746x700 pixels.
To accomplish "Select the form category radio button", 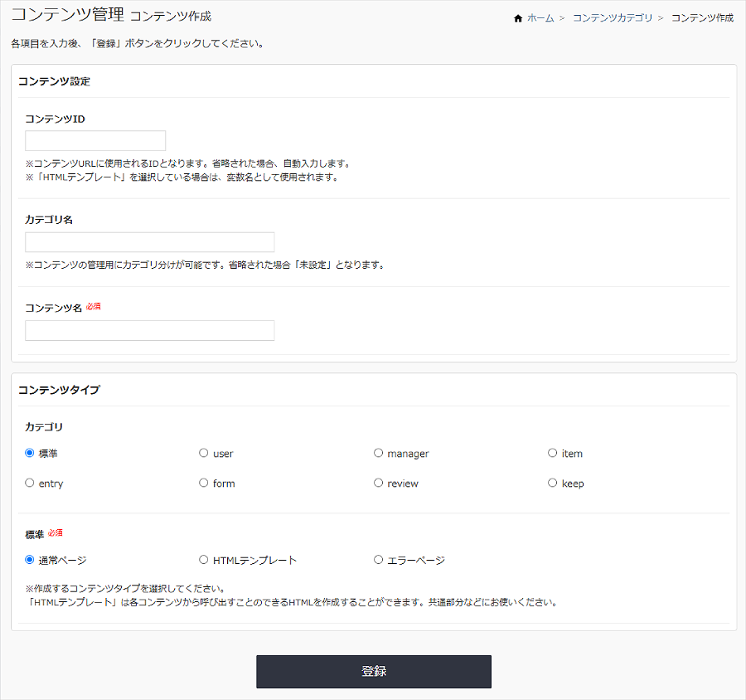I will point(204,482).
